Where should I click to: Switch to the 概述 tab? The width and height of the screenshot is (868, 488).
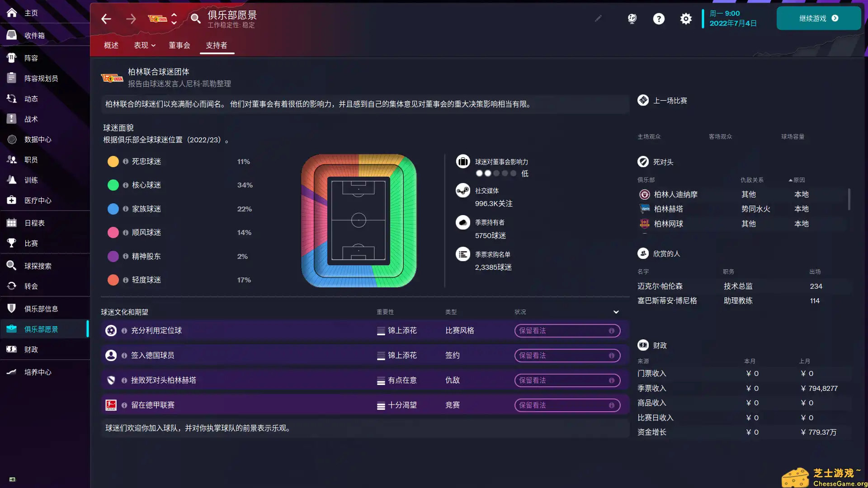click(111, 45)
